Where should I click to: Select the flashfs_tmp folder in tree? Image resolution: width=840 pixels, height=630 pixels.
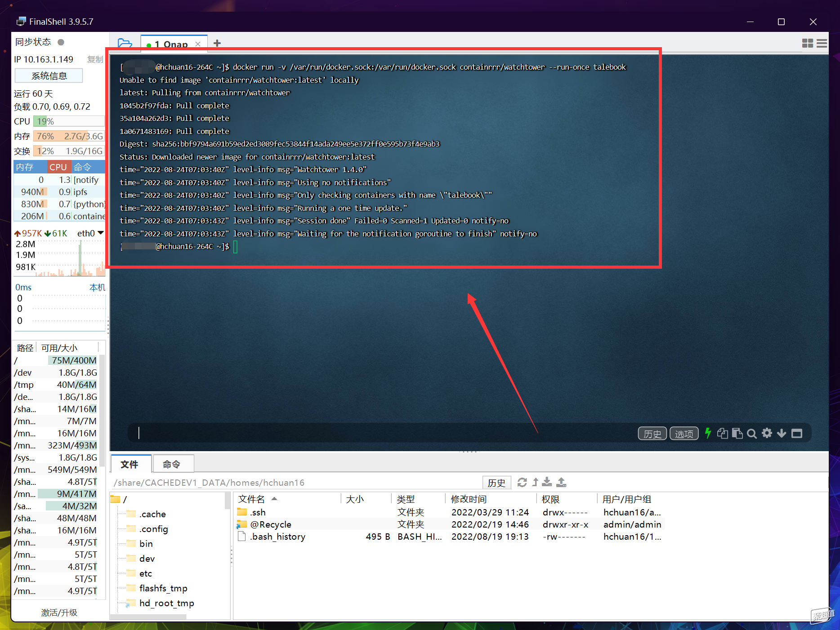tap(163, 588)
